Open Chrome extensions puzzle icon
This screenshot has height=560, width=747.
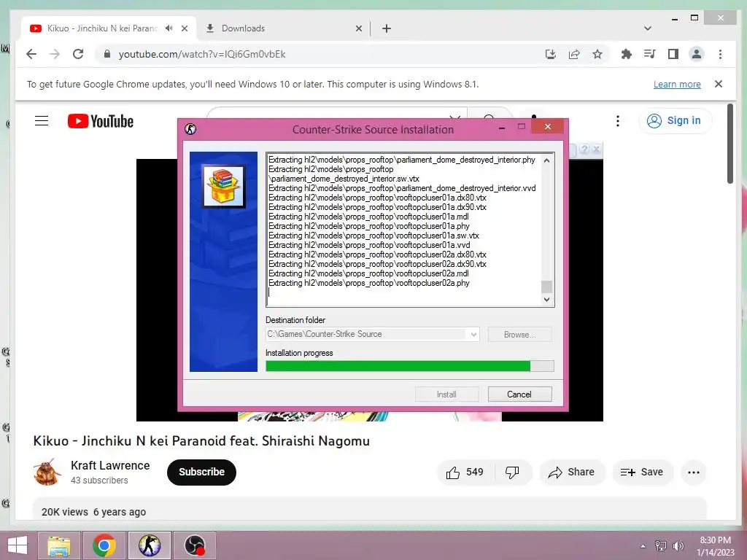coord(627,54)
